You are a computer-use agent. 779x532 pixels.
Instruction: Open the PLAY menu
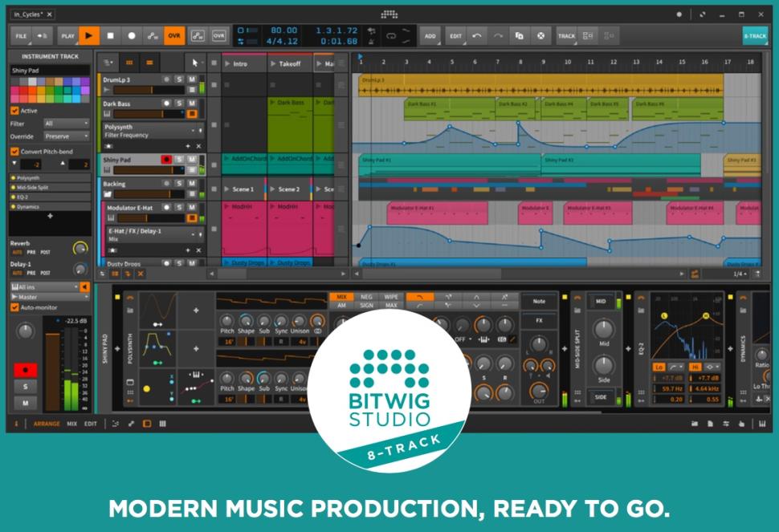coord(68,36)
